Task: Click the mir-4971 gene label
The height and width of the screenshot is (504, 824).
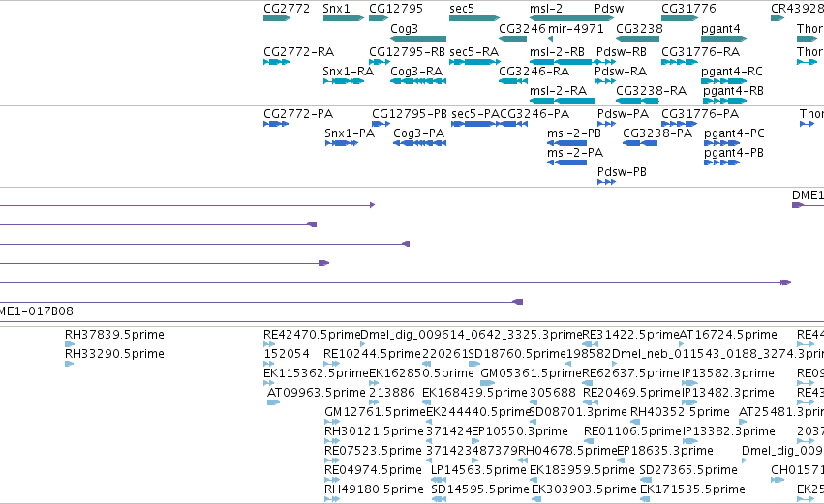Action: point(576,28)
